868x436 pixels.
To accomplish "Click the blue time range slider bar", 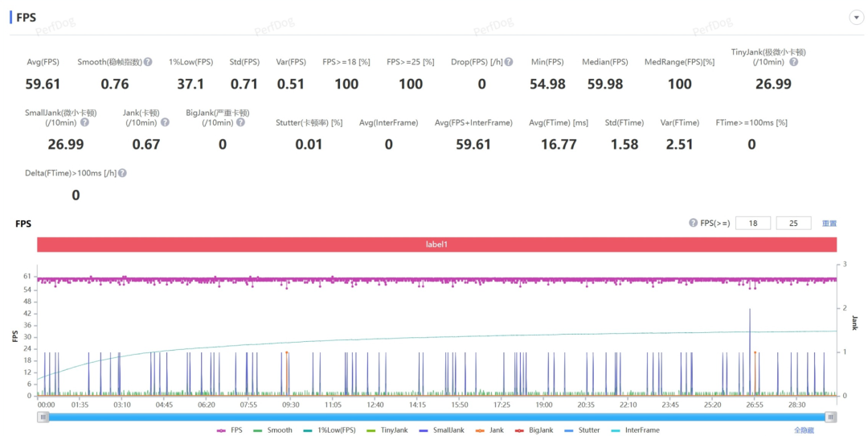I will [436, 417].
